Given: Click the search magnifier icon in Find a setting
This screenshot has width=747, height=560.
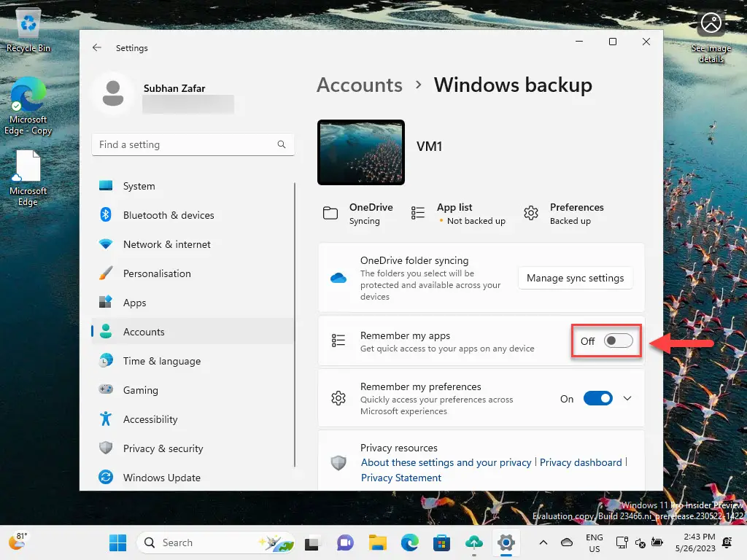Looking at the screenshot, I should [282, 144].
